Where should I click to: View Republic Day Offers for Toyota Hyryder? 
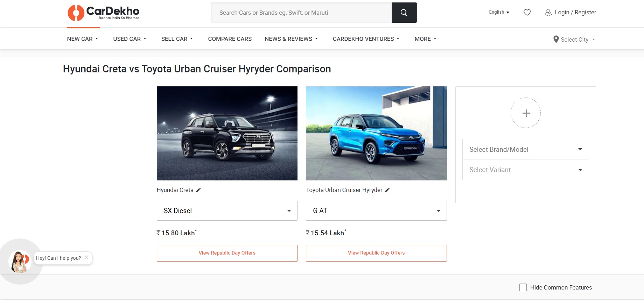[x=376, y=253]
